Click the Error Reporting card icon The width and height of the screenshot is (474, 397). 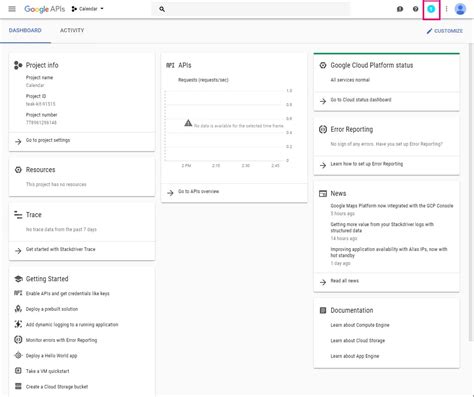coord(323,129)
